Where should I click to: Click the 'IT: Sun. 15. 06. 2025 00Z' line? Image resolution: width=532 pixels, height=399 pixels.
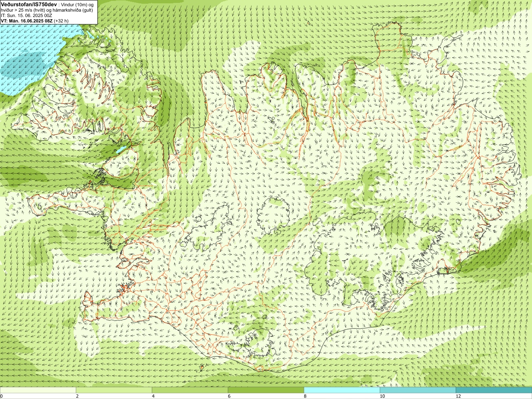[27, 15]
